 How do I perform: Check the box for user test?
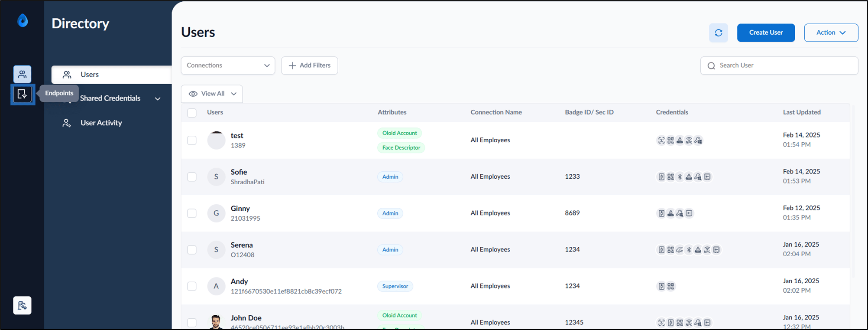click(192, 140)
